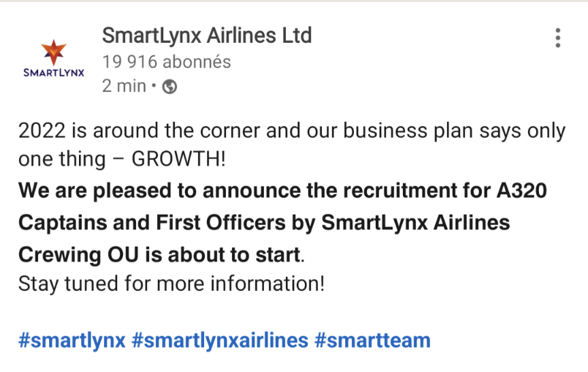Image resolution: width=588 pixels, height=372 pixels.
Task: Click the globe public visibility icon
Action: coord(170,87)
